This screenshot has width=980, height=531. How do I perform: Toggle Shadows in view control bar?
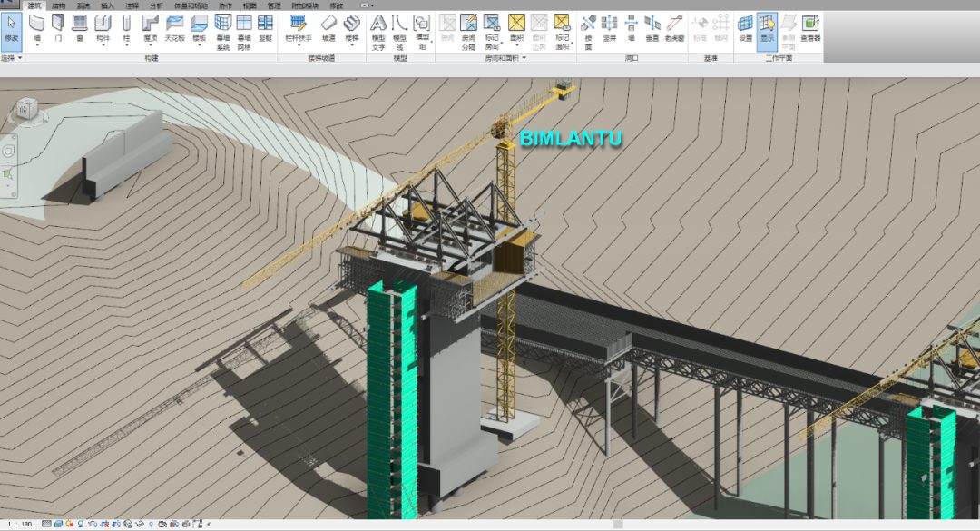(x=81, y=524)
